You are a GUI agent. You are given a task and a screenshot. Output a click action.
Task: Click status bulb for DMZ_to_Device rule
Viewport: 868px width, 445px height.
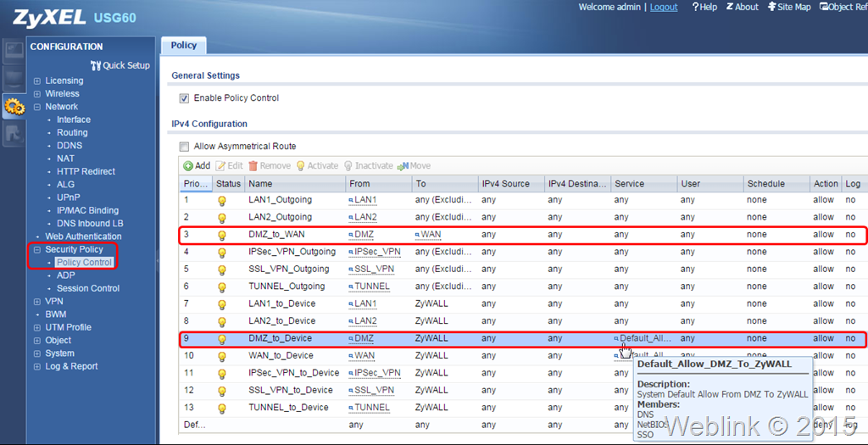tap(222, 339)
